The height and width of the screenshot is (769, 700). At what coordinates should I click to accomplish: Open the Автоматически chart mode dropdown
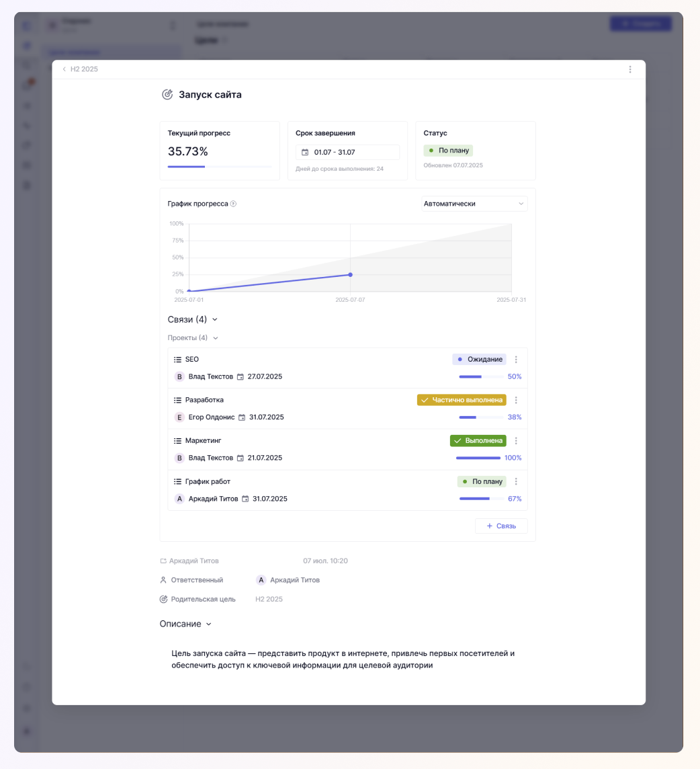[x=474, y=204]
